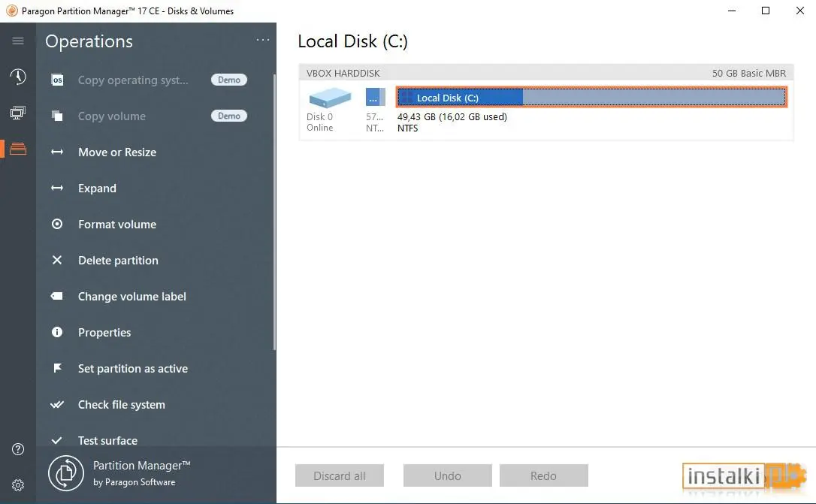This screenshot has width=816, height=504.
Task: Click the Format volume circle icon
Action: 57,224
